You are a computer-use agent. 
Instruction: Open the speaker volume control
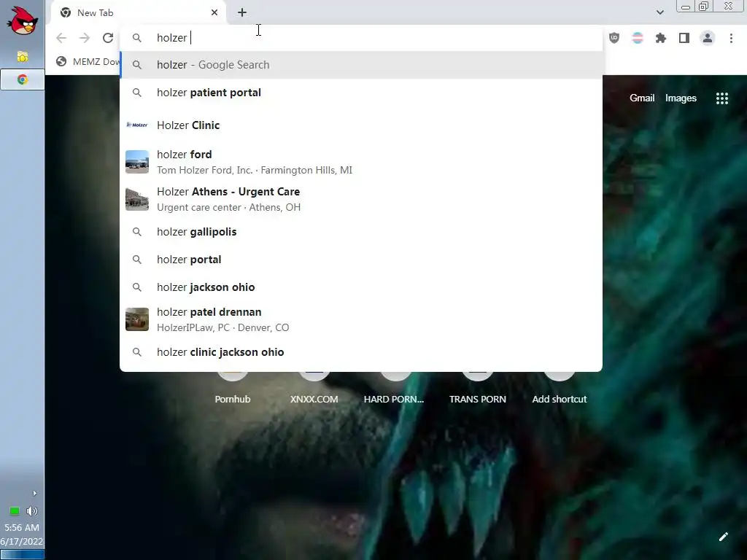coord(32,511)
